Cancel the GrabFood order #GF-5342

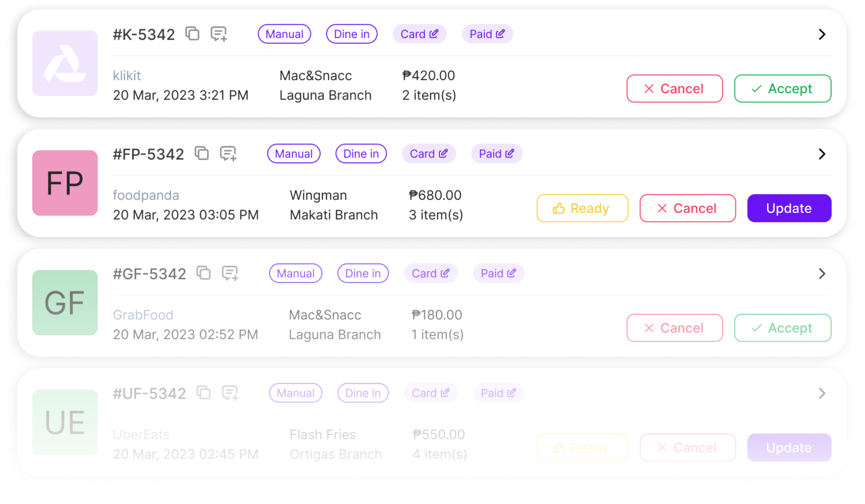674,328
